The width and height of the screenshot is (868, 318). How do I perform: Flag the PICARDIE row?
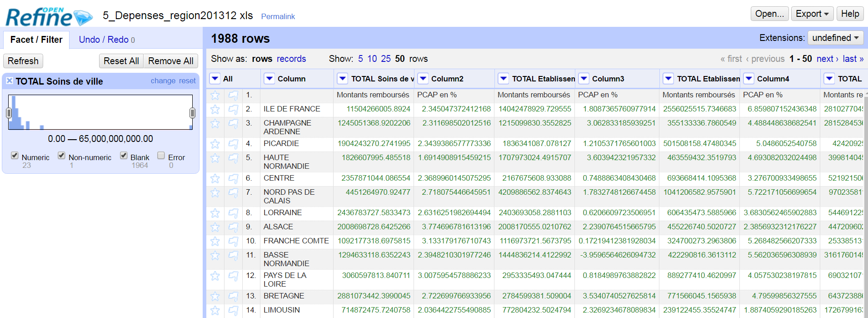(x=233, y=144)
